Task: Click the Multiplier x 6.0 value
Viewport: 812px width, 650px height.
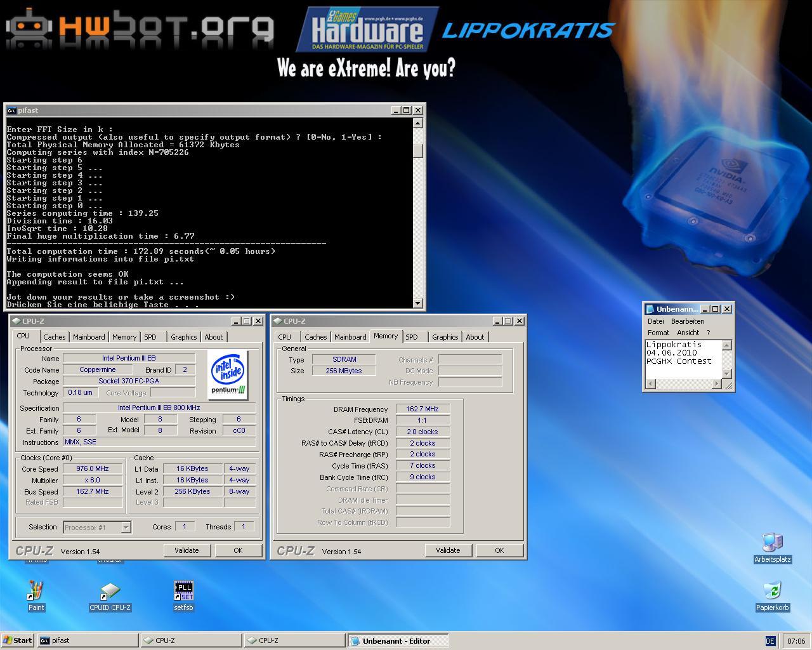Action: click(93, 480)
